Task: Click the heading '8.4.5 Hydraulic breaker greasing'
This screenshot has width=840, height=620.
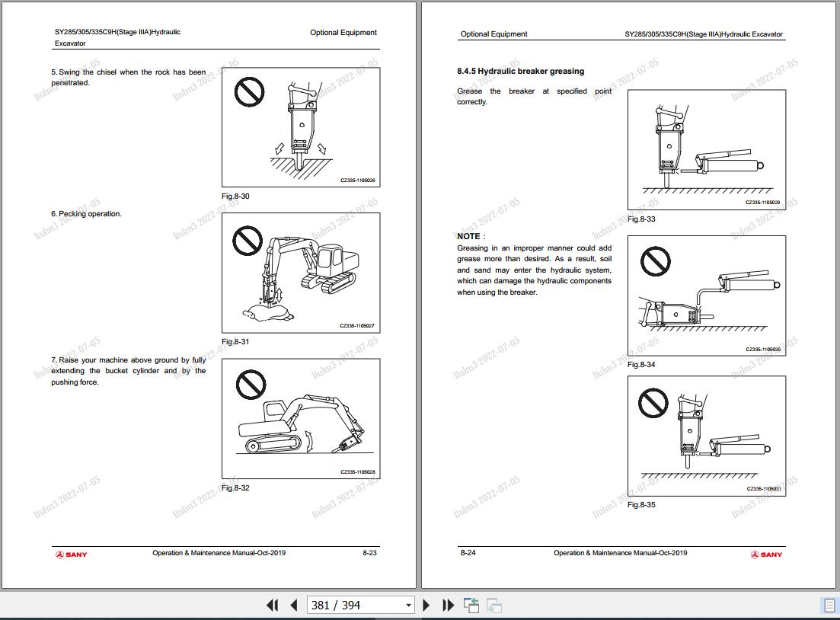Action: (521, 72)
